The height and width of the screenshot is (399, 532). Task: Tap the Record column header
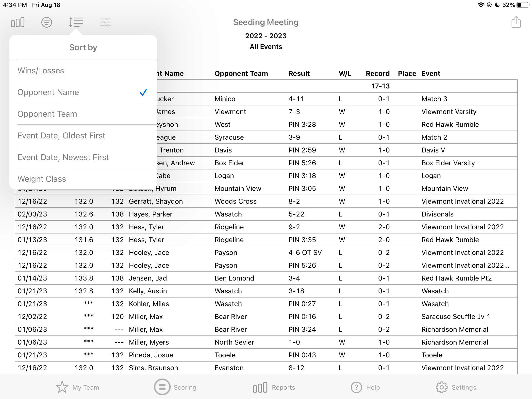[378, 73]
